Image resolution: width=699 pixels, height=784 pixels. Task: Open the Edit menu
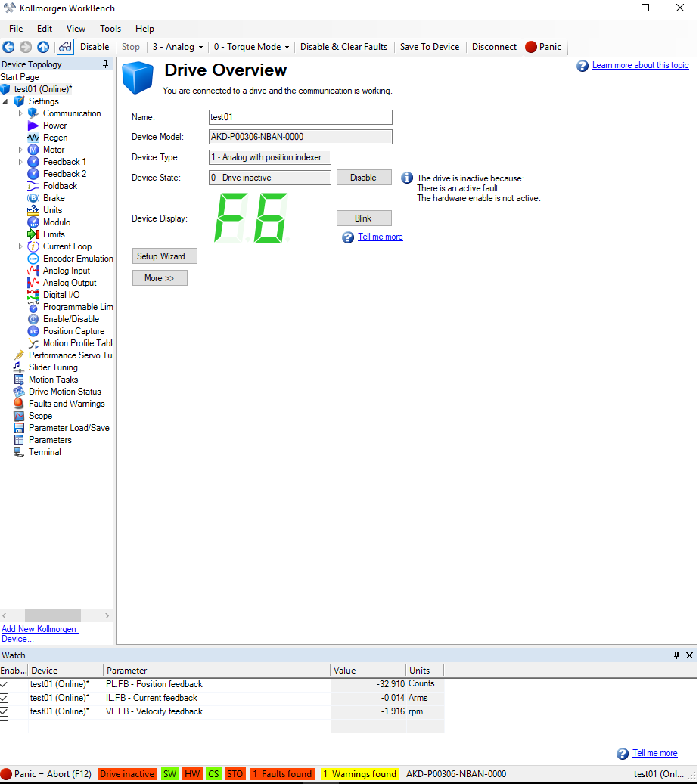[x=45, y=29]
